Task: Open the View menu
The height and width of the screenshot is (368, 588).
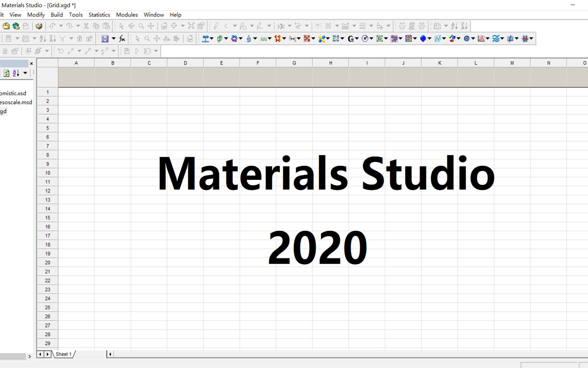Action: (x=15, y=15)
